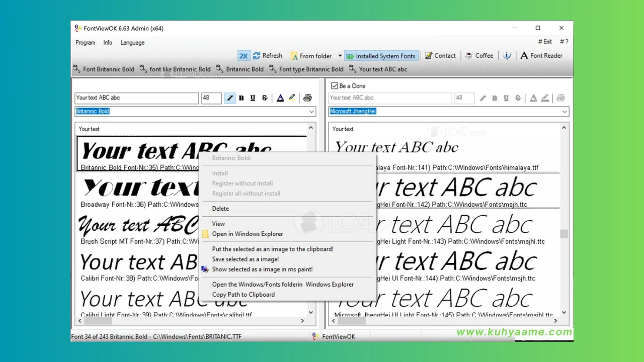The height and width of the screenshot is (362, 644).
Task: Open the Language menu
Action: click(132, 43)
